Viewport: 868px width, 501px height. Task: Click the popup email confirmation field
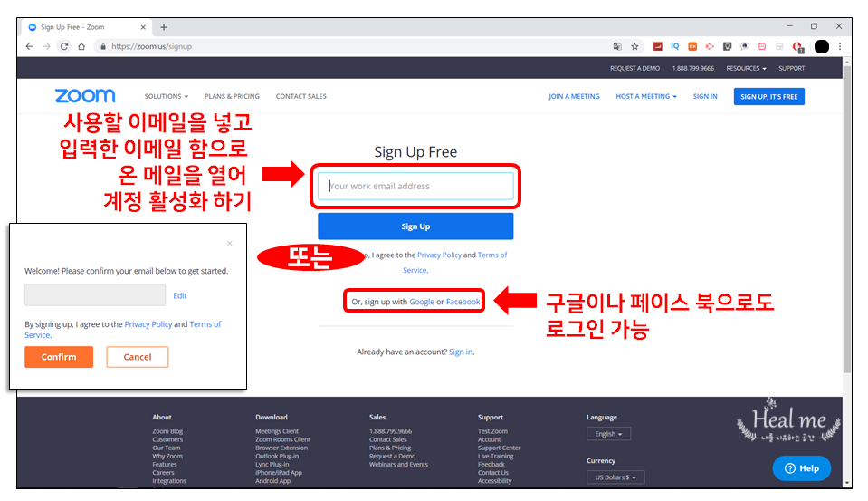95,294
